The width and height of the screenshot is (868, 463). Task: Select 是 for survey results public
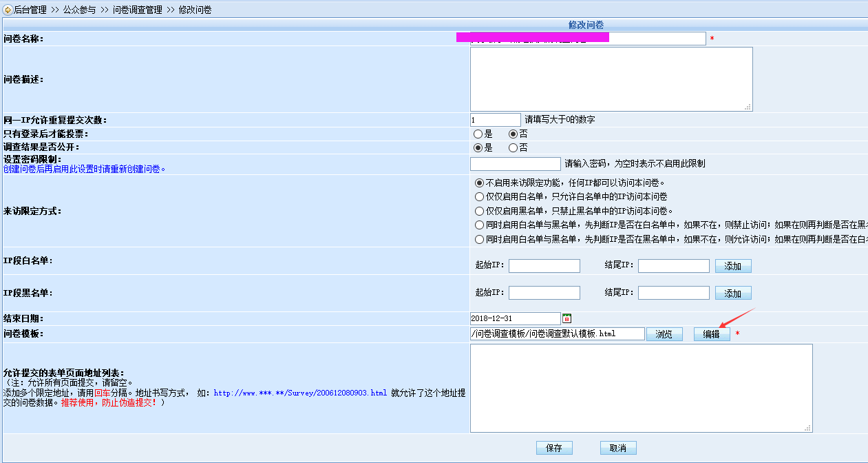(x=478, y=147)
